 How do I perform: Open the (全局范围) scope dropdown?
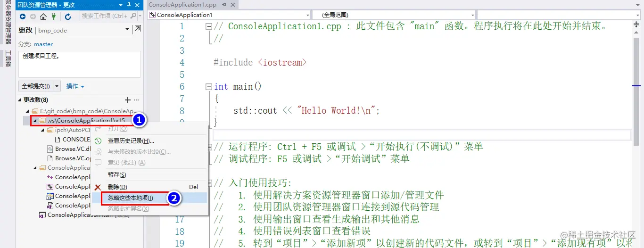coord(472,15)
